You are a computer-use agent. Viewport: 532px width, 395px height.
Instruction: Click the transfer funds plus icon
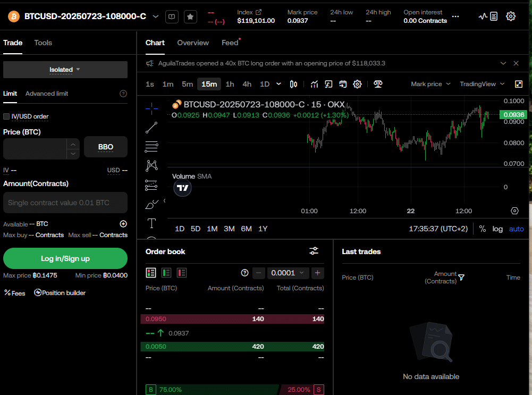pyautogui.click(x=123, y=224)
